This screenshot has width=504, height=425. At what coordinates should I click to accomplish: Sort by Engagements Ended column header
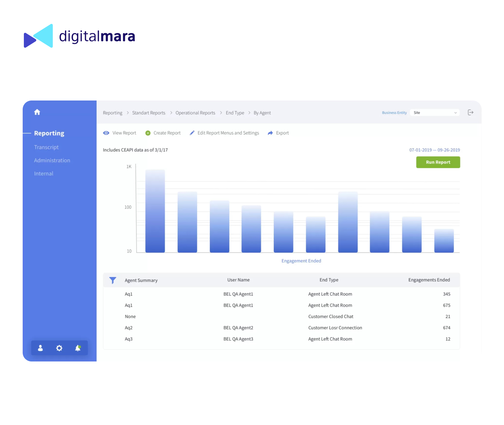[x=429, y=280]
